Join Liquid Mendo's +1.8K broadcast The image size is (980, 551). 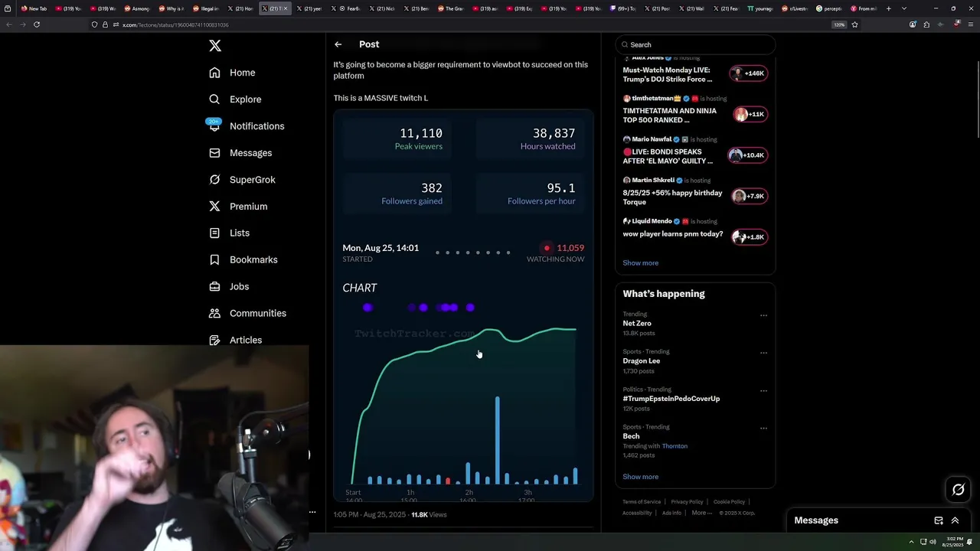click(749, 237)
